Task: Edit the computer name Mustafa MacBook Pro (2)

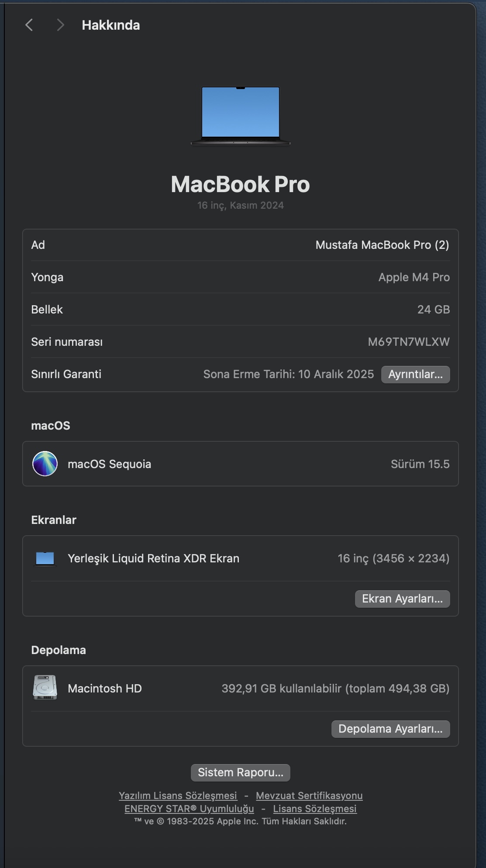Action: (x=382, y=245)
